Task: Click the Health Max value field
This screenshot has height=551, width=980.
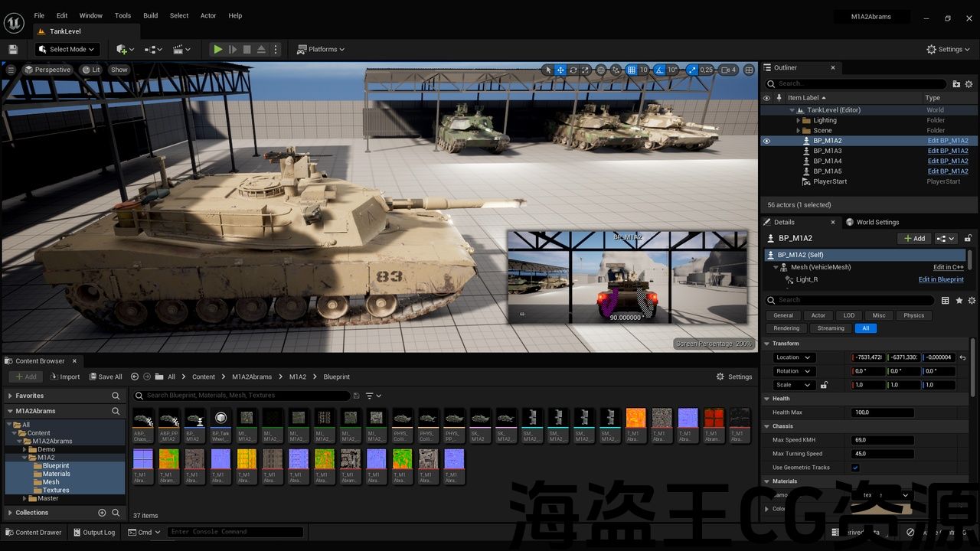Action: pyautogui.click(x=882, y=412)
